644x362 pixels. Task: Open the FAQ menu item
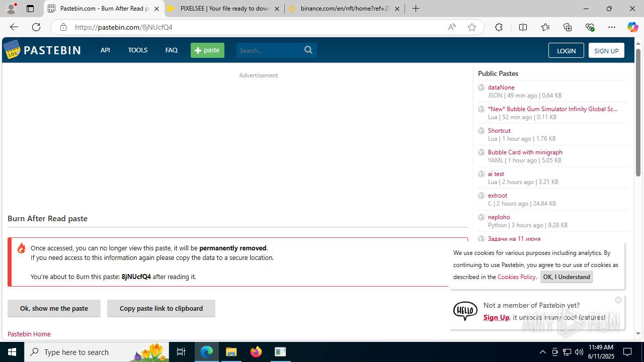coord(172,50)
